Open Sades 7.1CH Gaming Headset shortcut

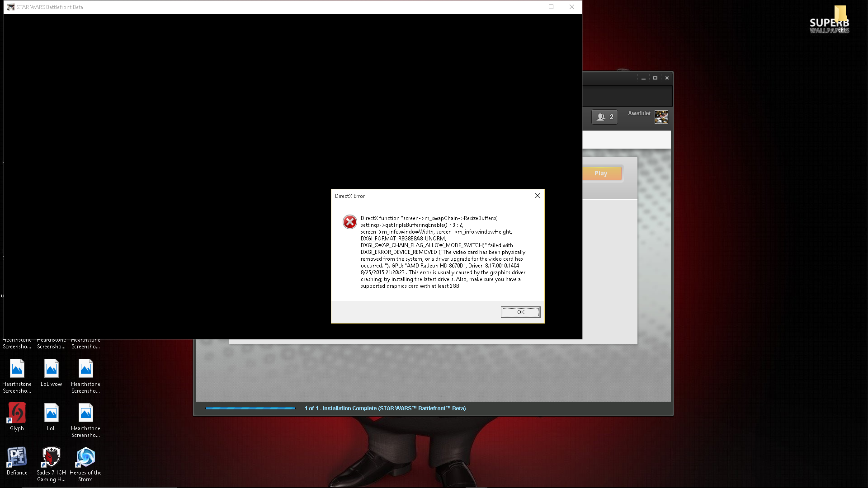(51, 458)
